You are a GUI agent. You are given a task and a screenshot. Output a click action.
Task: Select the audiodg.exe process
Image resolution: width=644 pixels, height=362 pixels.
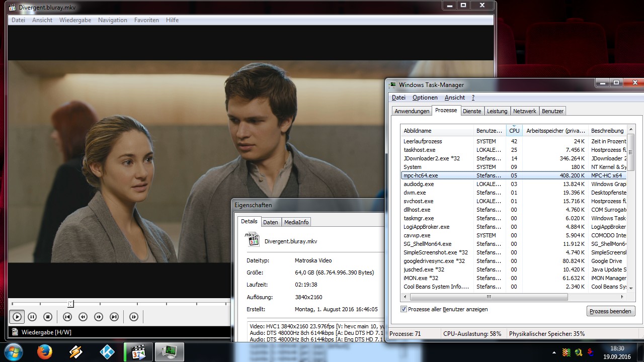514,184
